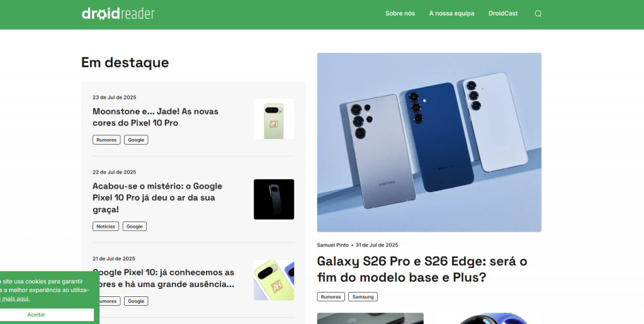Open the smartwatch article thumbnail at bottom
The image size is (644, 324).
(x=488, y=319)
